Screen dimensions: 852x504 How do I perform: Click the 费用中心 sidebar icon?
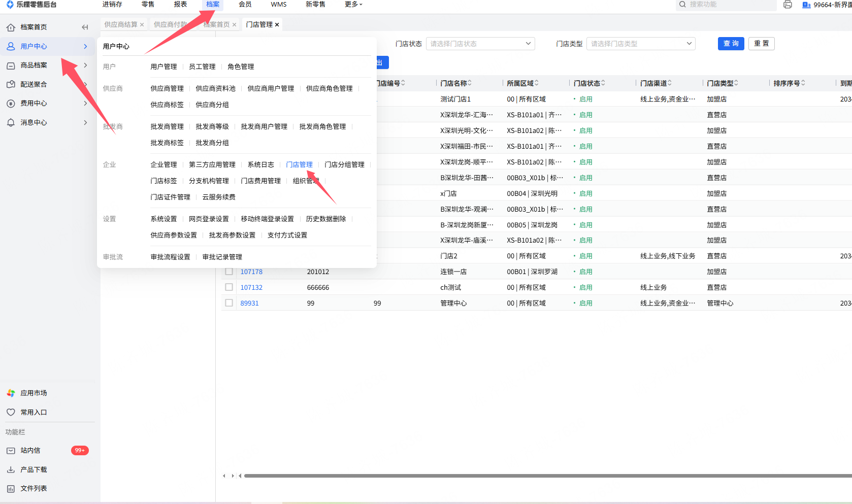point(11,104)
